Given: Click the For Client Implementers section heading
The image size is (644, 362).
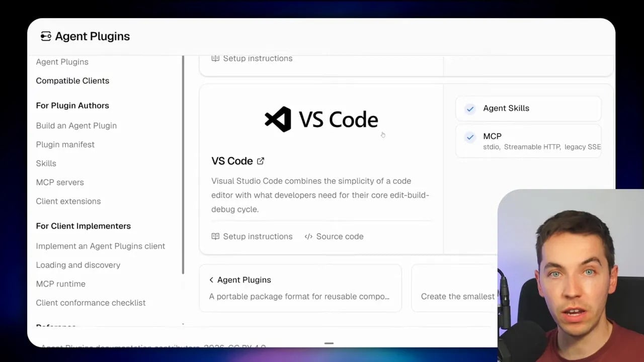Looking at the screenshot, I should click(83, 226).
